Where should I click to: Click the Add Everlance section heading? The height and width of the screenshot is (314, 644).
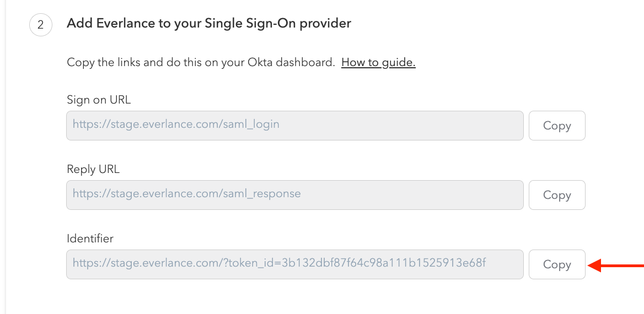[209, 24]
